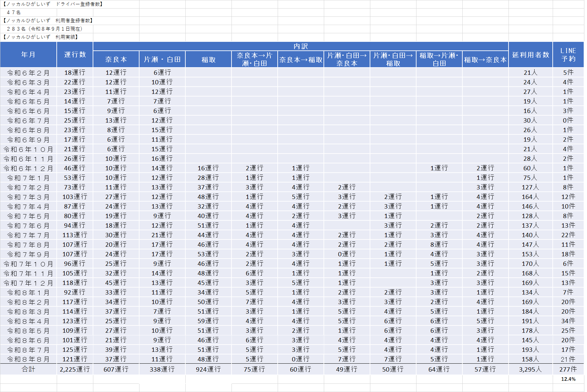Click the 延利用者数 column header

(531, 55)
